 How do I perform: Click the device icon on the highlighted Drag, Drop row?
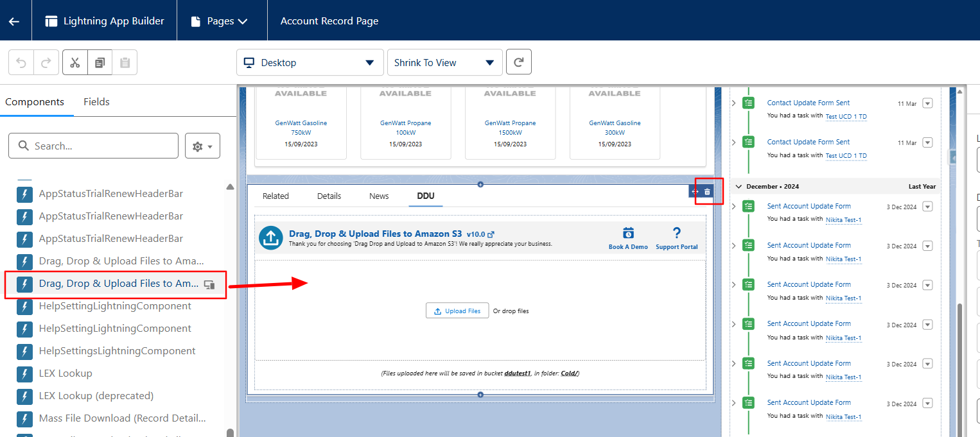[x=209, y=284]
